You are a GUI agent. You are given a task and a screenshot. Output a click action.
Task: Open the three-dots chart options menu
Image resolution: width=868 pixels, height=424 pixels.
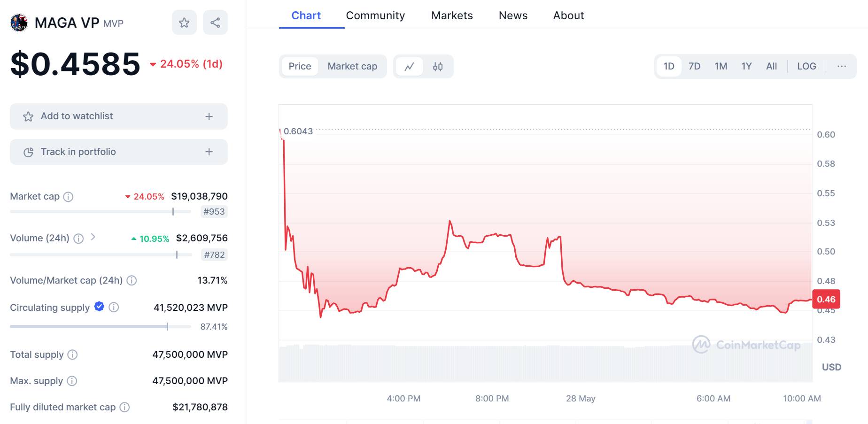[x=842, y=66]
